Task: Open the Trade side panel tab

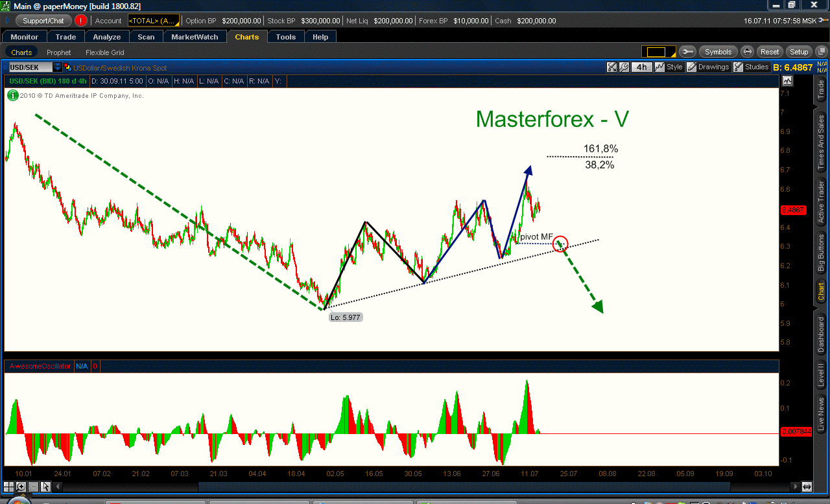Action: [821, 89]
